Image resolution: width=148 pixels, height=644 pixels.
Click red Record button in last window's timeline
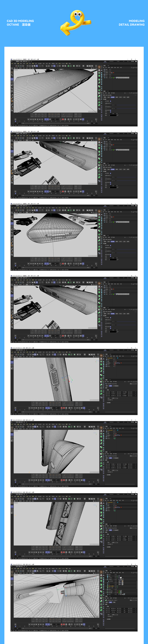62,624
